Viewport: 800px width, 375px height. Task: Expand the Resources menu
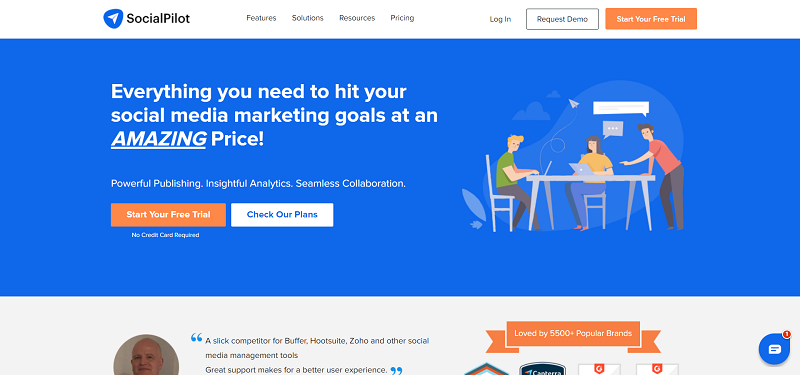click(x=357, y=18)
